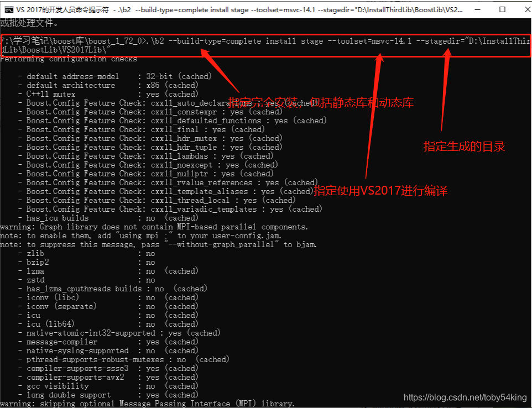The width and height of the screenshot is (532, 408).
Task: Click the command prompt title bar text
Action: pos(239,10)
